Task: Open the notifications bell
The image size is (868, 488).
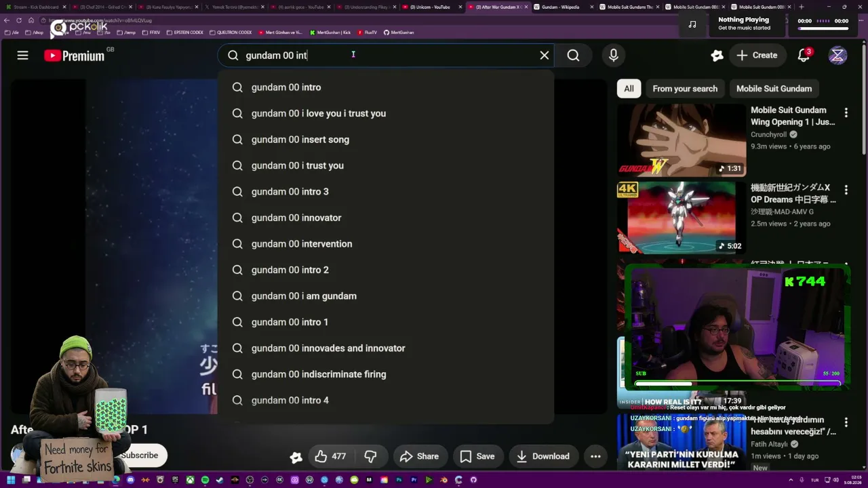Action: tap(804, 56)
